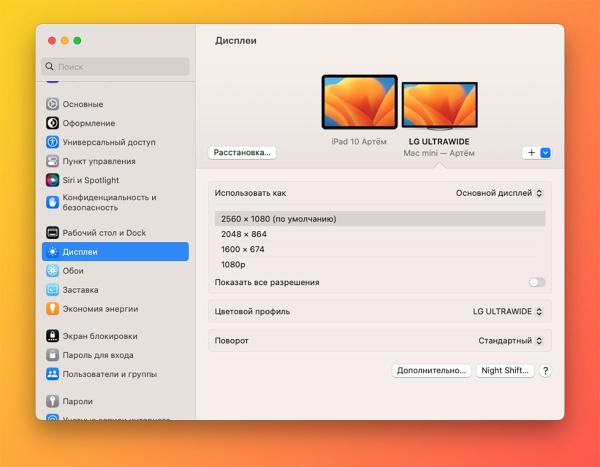Go to Универсальный доступ section
Viewport: 600px width, 467px height.
point(115,142)
